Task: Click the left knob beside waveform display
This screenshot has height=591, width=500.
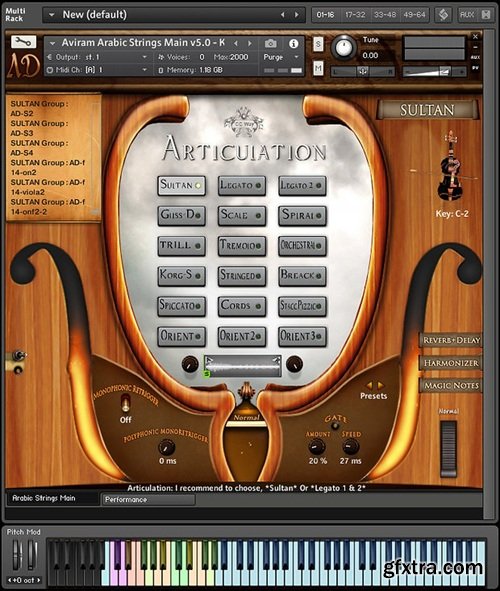Action: (x=190, y=364)
